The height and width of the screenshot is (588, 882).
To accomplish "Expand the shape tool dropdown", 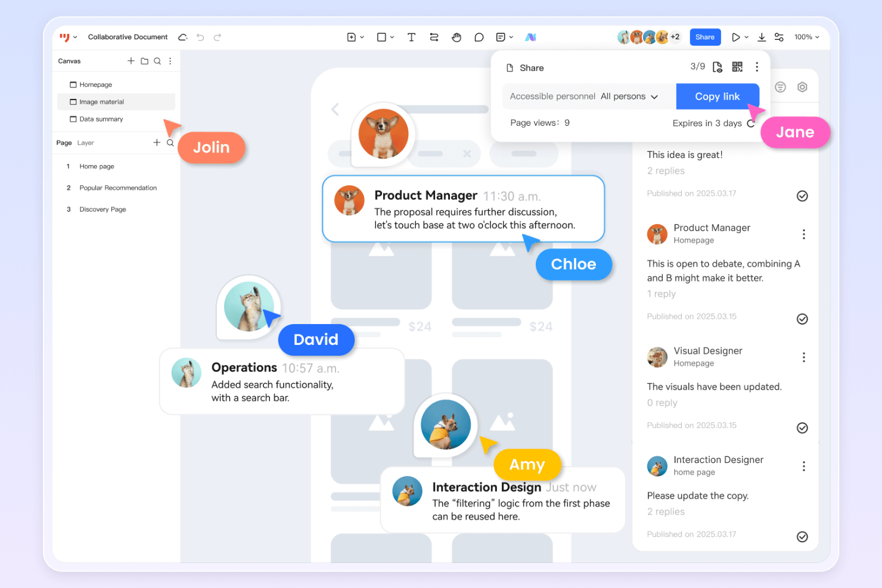I will tap(392, 38).
